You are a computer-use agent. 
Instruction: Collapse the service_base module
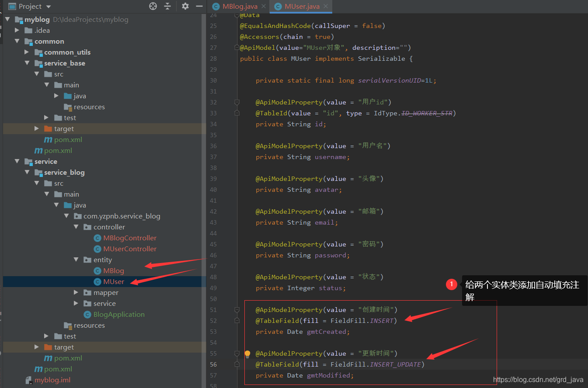coord(27,63)
